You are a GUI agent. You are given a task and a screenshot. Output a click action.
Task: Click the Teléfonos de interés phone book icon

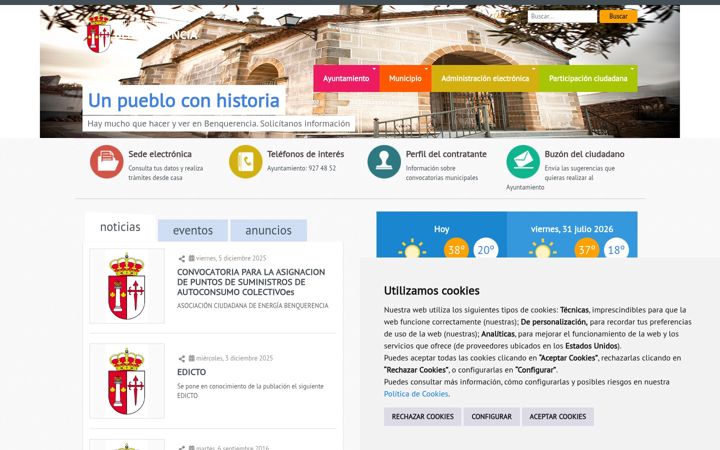pos(245,162)
